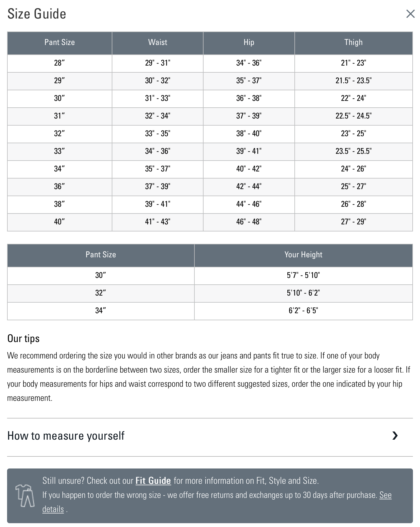Select the 38″ pant size cell
The height and width of the screenshot is (527, 420).
click(x=59, y=204)
